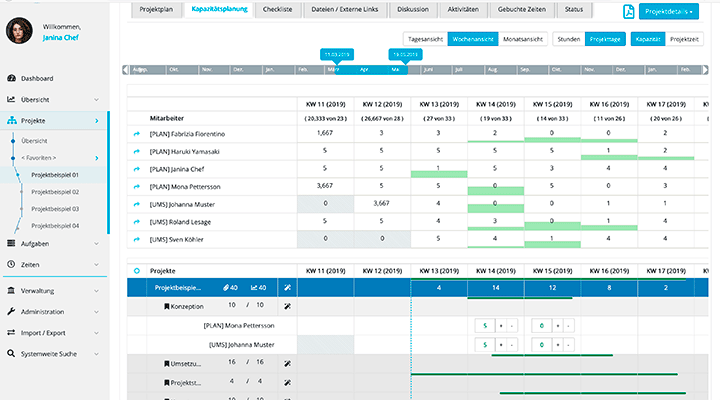
Task: Open Dashboard from the sidebar
Action: click(x=37, y=78)
